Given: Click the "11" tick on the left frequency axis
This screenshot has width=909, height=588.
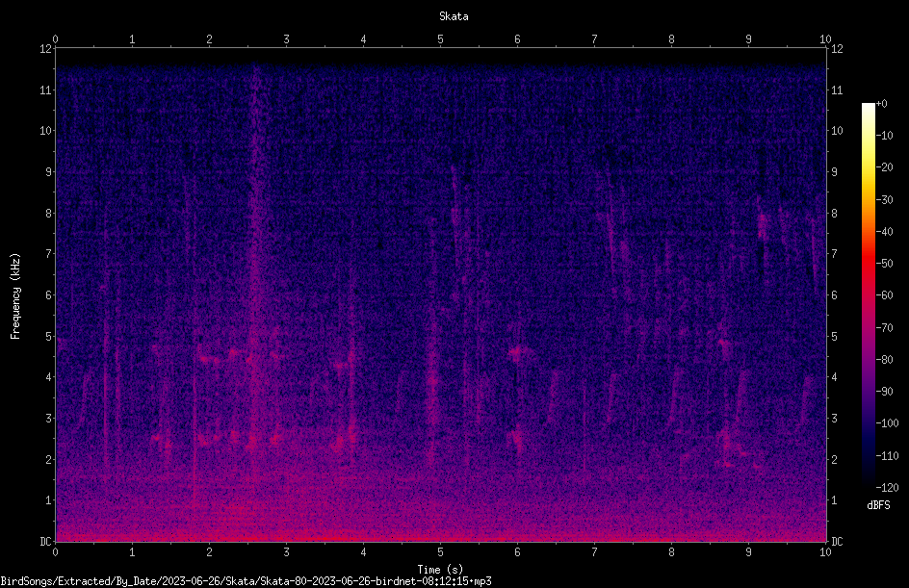Looking at the screenshot, I should [45, 89].
